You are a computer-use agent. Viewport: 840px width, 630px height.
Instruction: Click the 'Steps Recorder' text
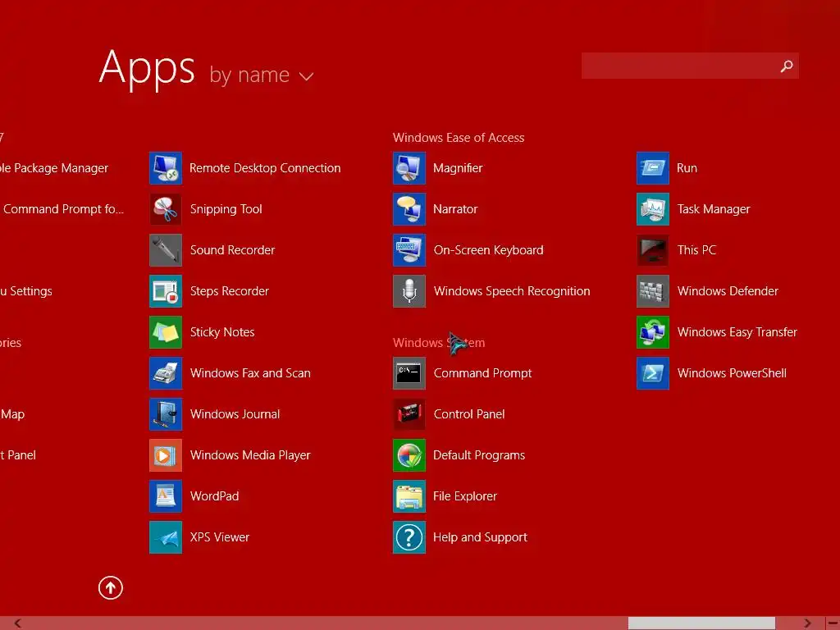tap(230, 291)
